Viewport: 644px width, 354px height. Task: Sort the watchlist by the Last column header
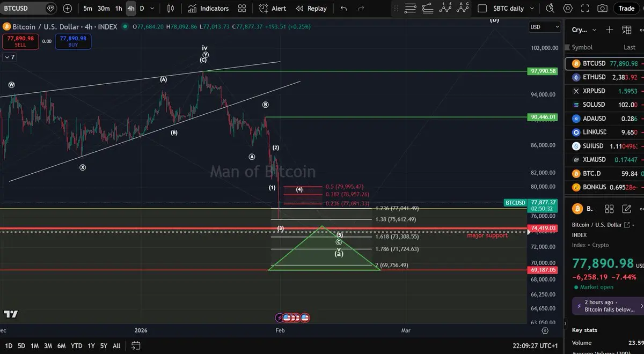tap(630, 47)
